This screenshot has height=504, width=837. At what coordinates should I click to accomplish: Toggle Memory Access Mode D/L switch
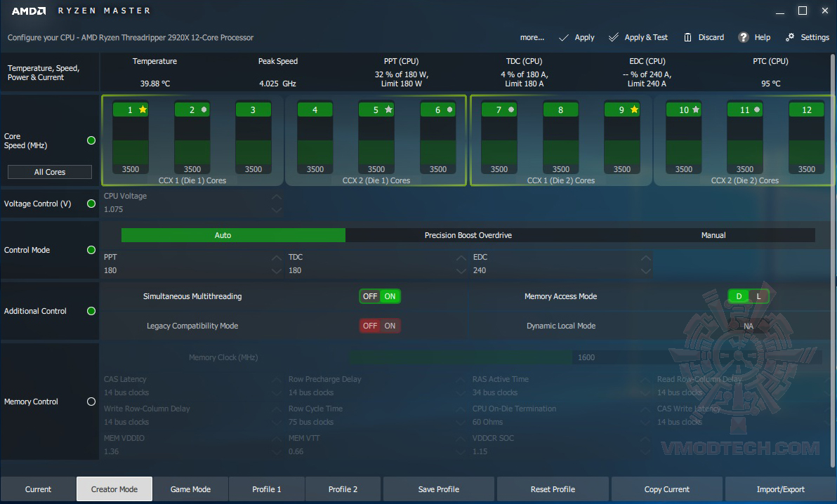point(749,296)
